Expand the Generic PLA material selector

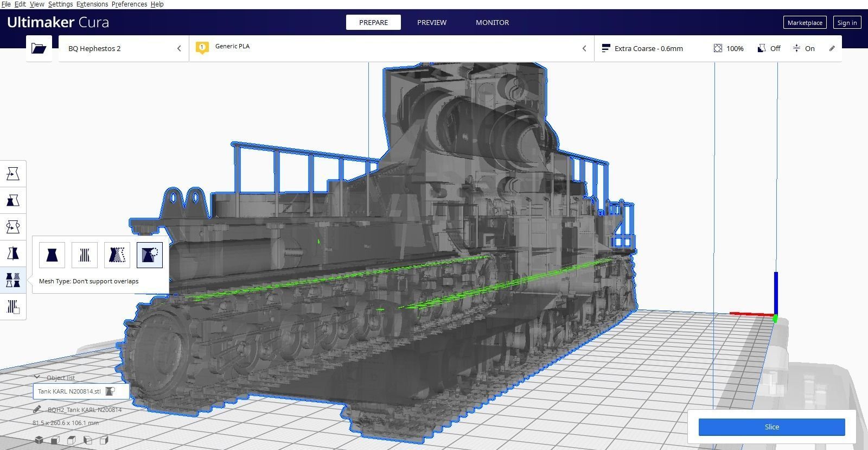tap(392, 48)
